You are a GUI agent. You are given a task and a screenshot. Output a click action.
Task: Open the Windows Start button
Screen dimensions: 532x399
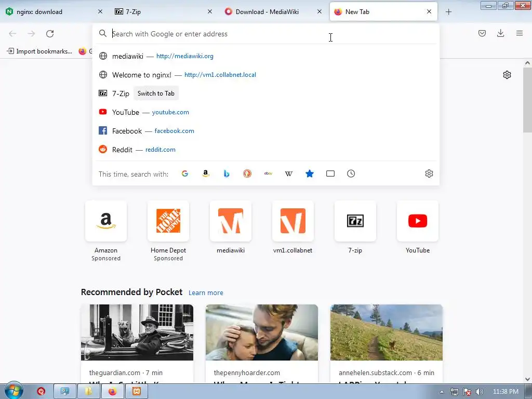14,391
